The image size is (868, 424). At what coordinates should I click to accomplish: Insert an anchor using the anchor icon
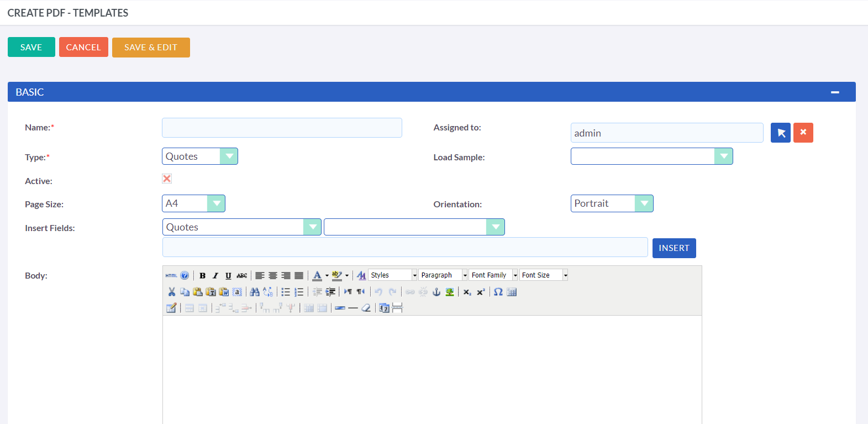(436, 292)
